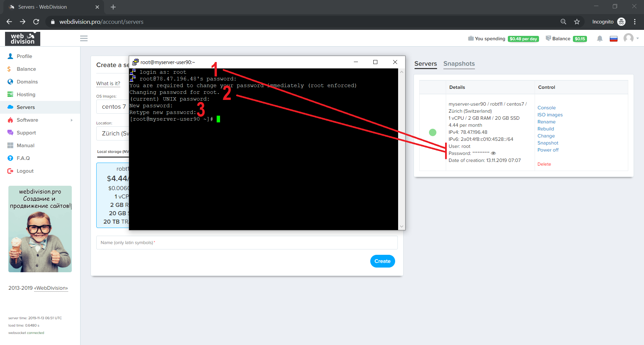
Task: Click the green server status indicator
Action: [433, 132]
